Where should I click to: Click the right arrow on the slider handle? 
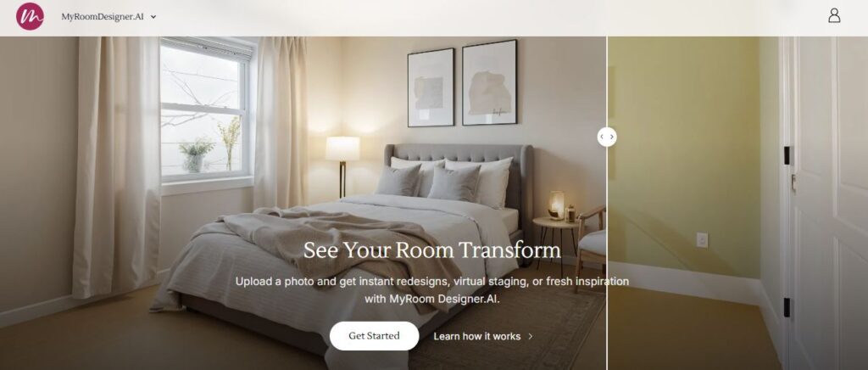coord(612,137)
